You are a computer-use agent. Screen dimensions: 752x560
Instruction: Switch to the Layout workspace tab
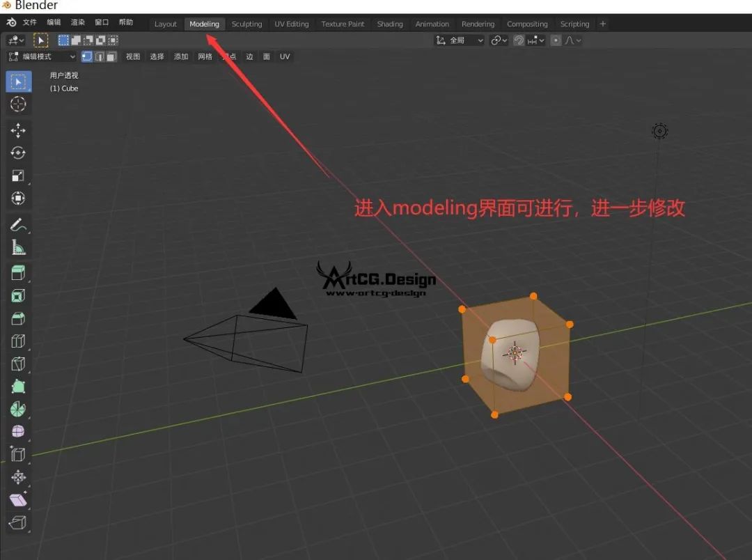tap(166, 24)
